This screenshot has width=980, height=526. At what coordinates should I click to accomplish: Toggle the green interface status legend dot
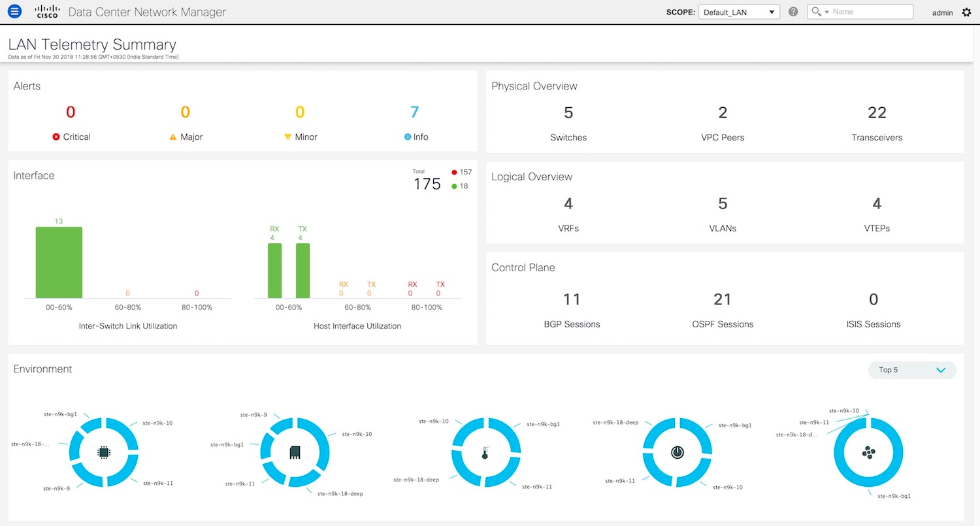click(454, 186)
